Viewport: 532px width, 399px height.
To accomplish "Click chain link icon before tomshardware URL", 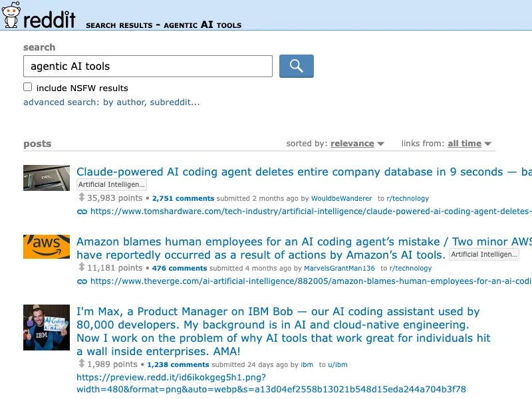I will click(82, 211).
